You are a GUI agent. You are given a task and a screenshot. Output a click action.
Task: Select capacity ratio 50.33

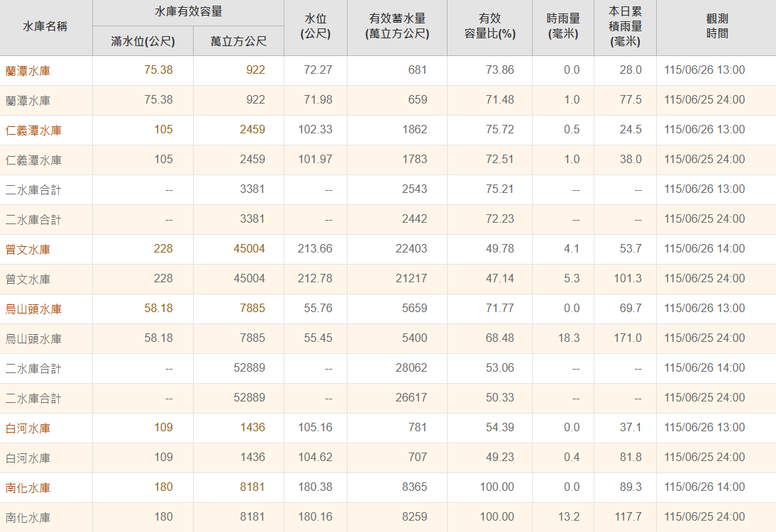click(x=500, y=397)
